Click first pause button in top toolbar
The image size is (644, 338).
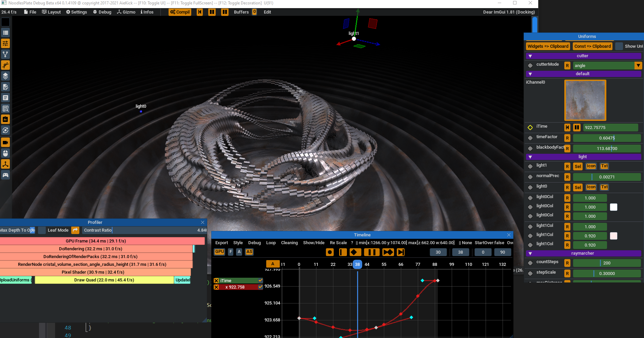click(x=212, y=12)
